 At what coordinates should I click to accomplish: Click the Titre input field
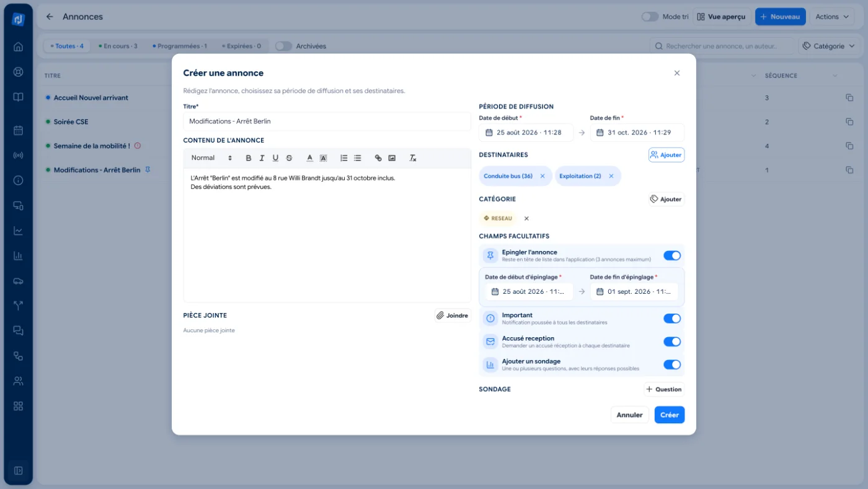click(327, 121)
